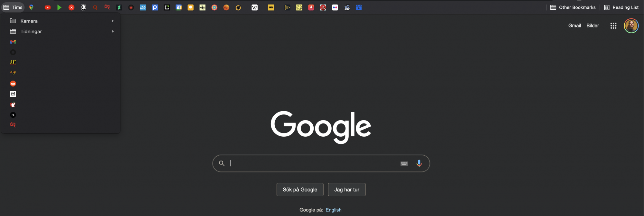Open the blue P square bookmark
Viewport: 644px width, 216px height.
click(x=155, y=7)
